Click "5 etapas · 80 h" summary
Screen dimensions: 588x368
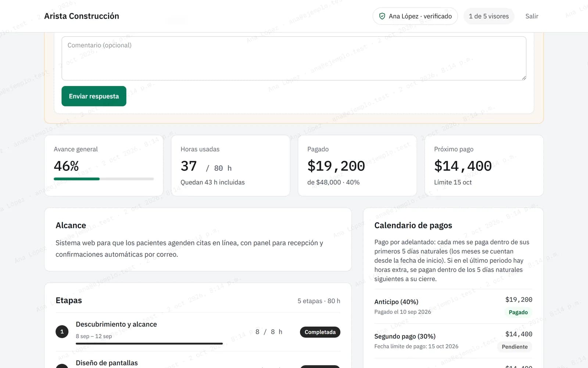(x=319, y=301)
